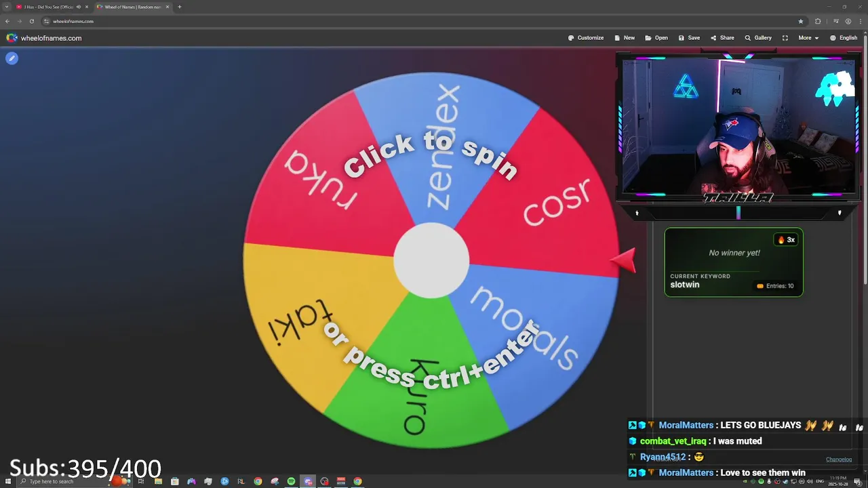
Task: View site information icon in address bar
Action: pyautogui.click(x=46, y=21)
